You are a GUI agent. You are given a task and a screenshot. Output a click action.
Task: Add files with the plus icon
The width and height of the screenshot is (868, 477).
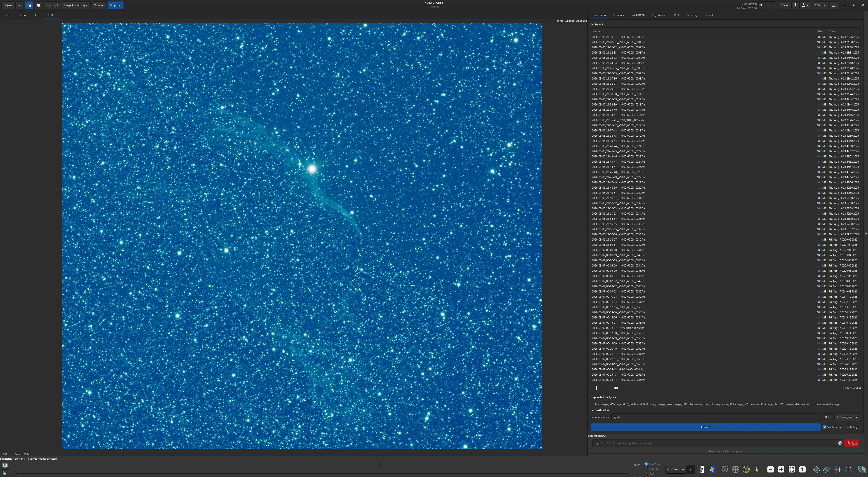[597, 388]
